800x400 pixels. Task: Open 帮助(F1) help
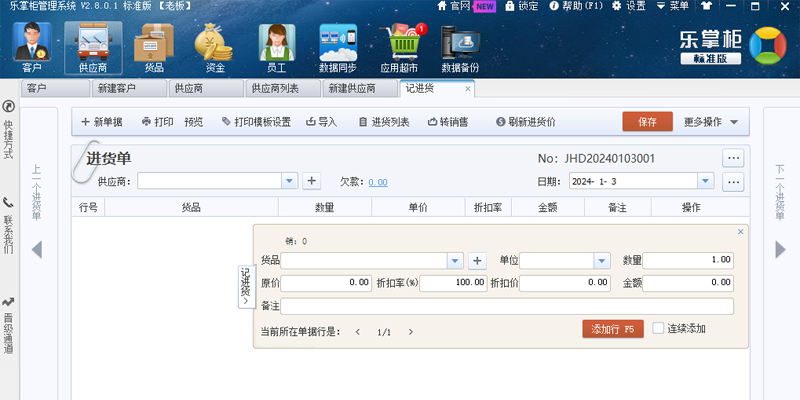point(576,6)
